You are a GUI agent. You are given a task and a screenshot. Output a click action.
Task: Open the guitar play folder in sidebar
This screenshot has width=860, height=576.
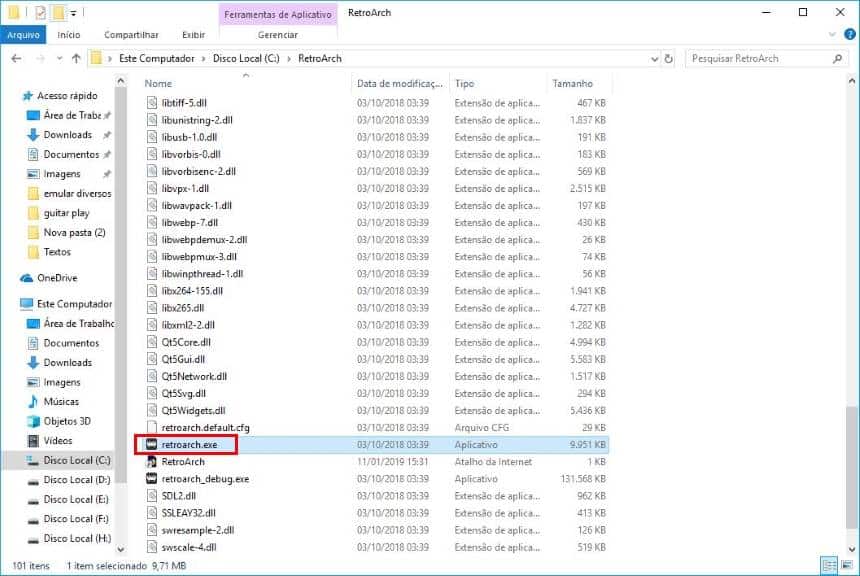pos(66,213)
